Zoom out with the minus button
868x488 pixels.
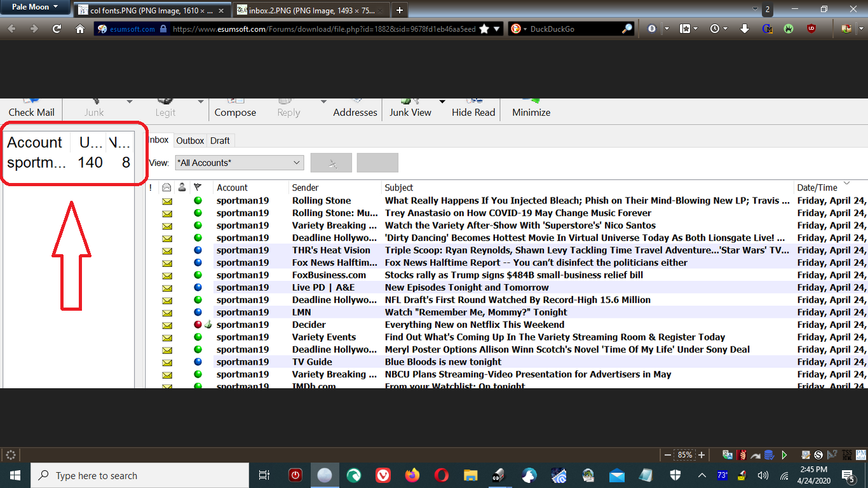(667, 455)
